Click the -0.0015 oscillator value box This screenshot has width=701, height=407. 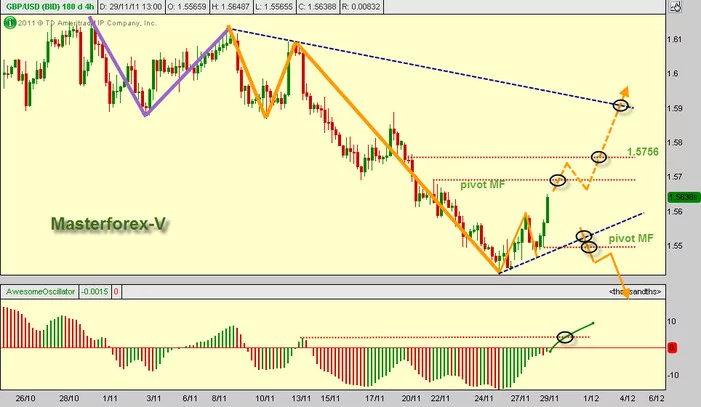(x=94, y=292)
